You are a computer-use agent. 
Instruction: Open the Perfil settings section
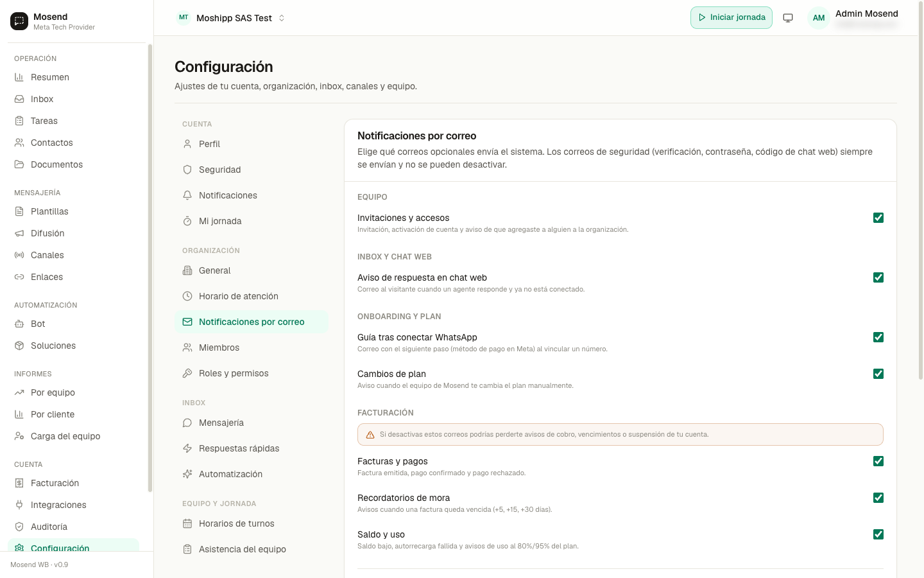click(252, 144)
